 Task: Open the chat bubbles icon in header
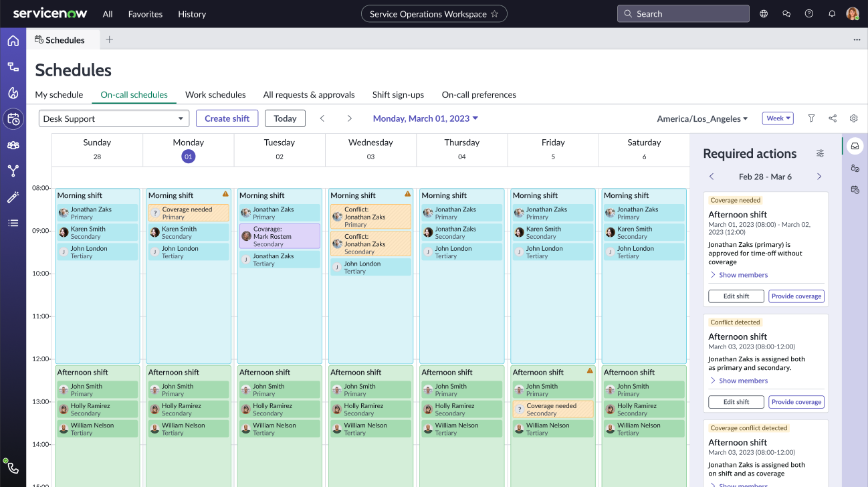tap(786, 13)
